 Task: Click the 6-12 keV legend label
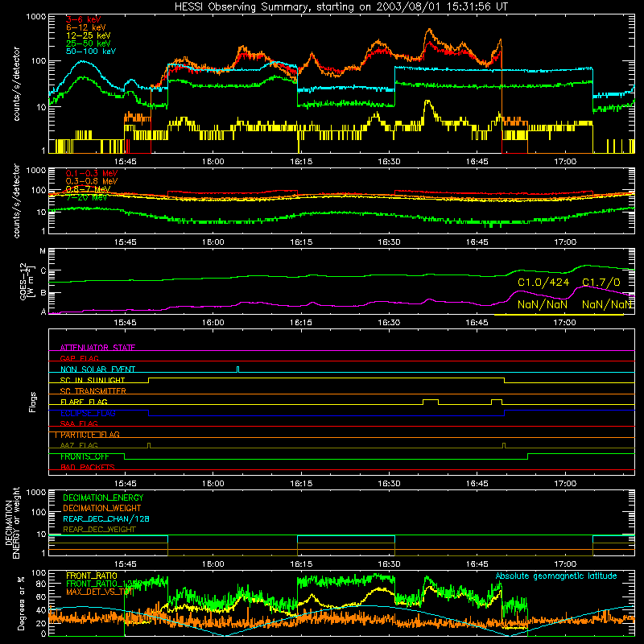pyautogui.click(x=86, y=27)
